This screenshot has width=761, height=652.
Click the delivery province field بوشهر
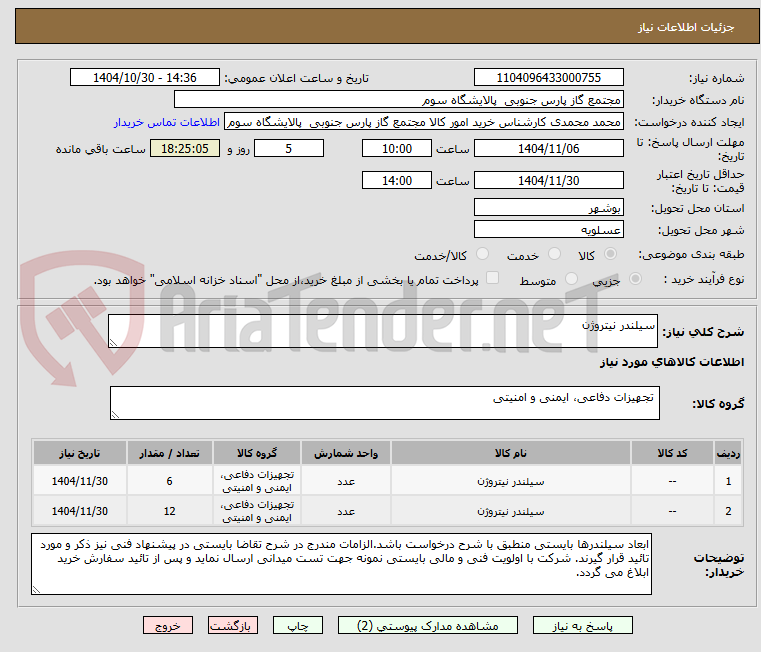(548, 207)
